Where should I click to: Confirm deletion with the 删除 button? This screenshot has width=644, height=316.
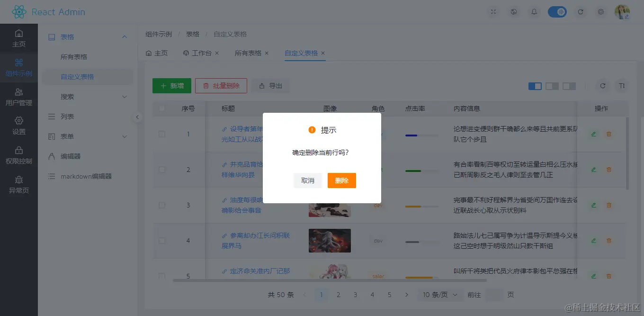[341, 180]
